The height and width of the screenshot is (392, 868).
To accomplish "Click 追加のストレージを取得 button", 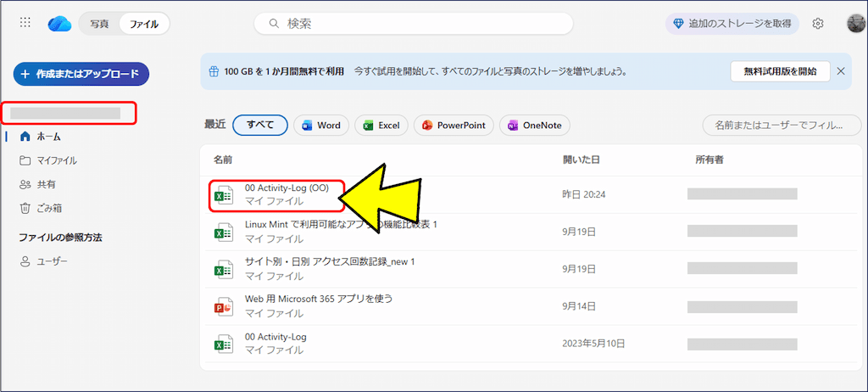I will click(732, 24).
